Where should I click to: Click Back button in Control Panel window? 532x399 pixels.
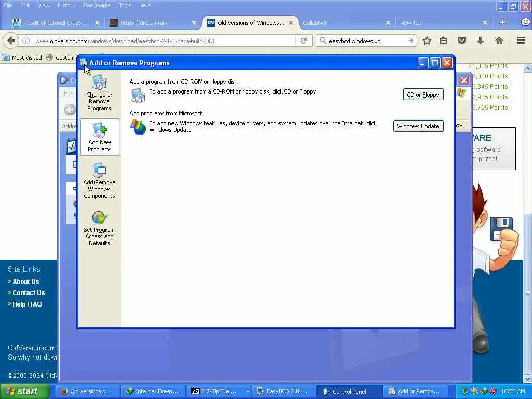pyautogui.click(x=70, y=110)
